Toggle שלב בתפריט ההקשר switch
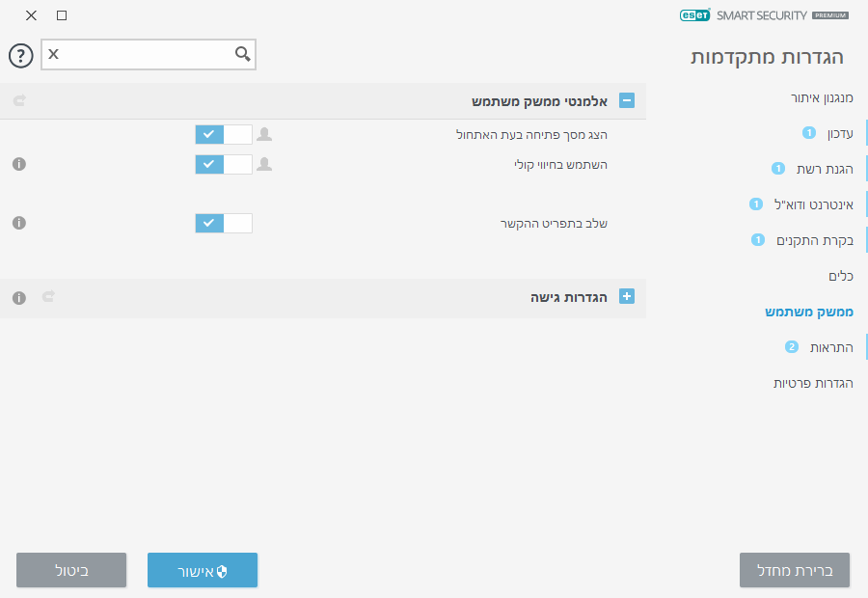This screenshot has height=598, width=868. tap(224, 223)
